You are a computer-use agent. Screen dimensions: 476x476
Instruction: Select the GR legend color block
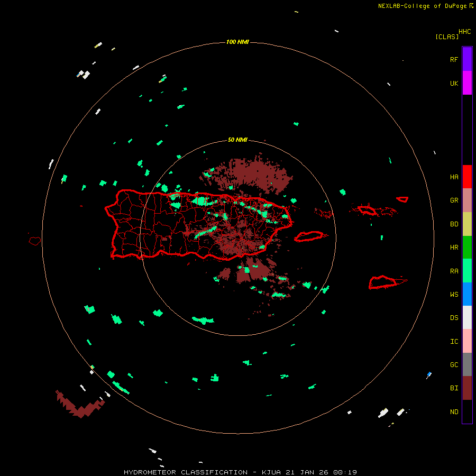[x=467, y=200]
